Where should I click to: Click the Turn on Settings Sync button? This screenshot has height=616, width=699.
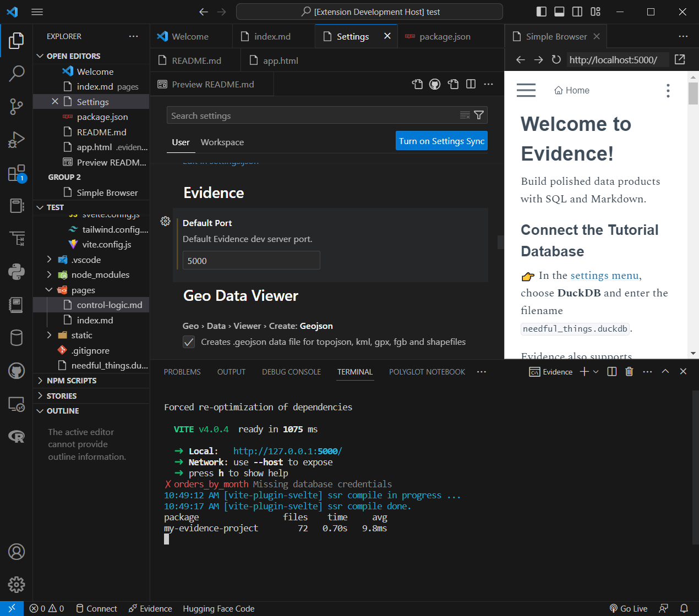click(x=441, y=140)
